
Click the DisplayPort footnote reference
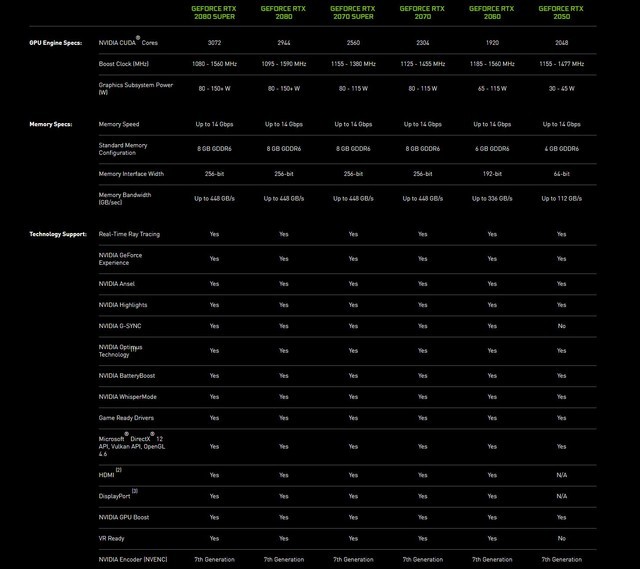[135, 491]
